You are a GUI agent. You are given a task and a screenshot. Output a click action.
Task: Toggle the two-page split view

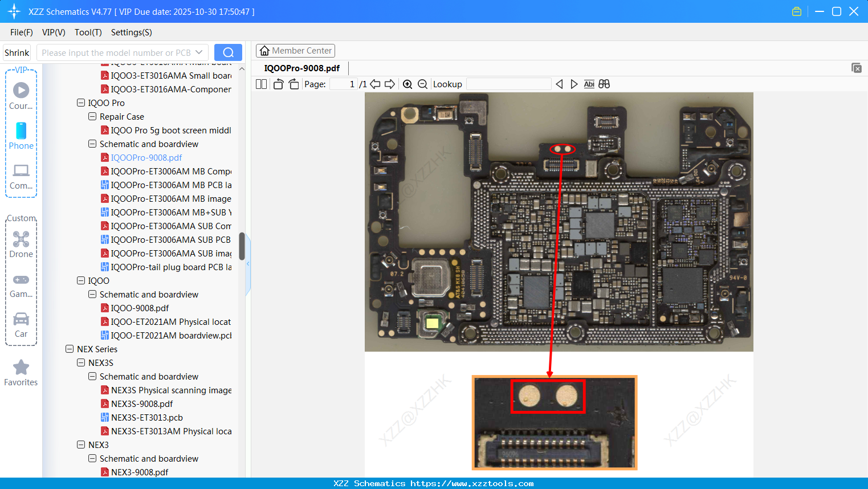click(x=261, y=84)
